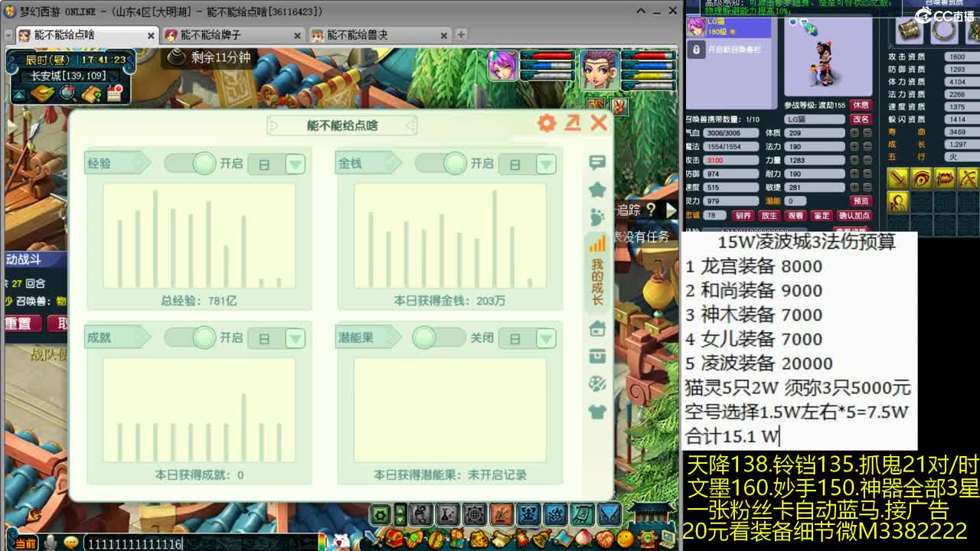Increase 力量 with plus button
The width and height of the screenshot is (980, 551).
[x=854, y=161]
